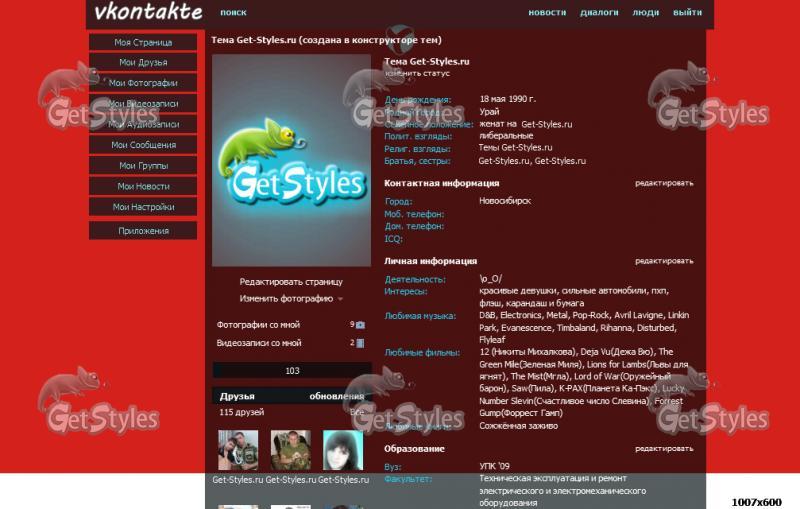The image size is (800, 509).
Task: Click Get-Styles.ru spouse link after женат на
Action: pos(547,124)
